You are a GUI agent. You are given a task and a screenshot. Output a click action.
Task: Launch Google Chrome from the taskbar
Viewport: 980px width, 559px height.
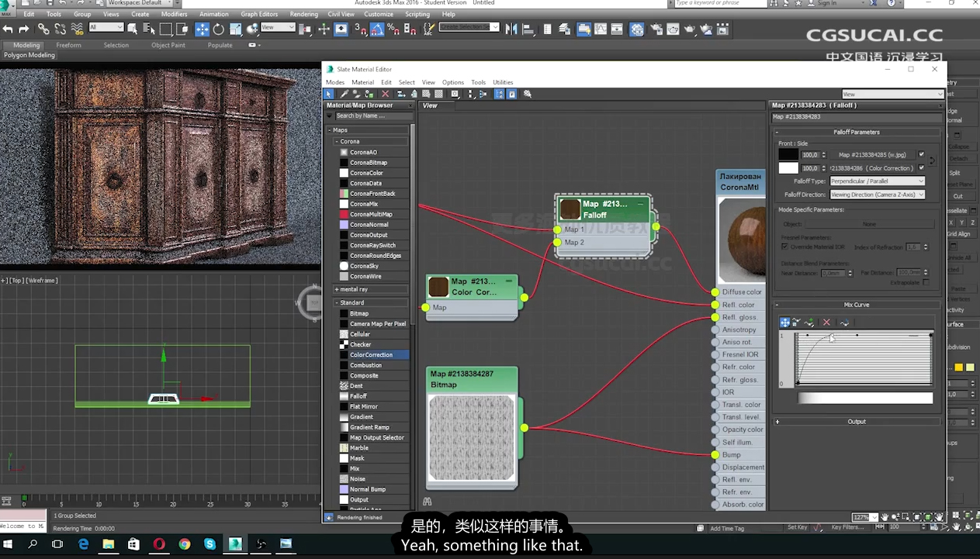click(184, 544)
